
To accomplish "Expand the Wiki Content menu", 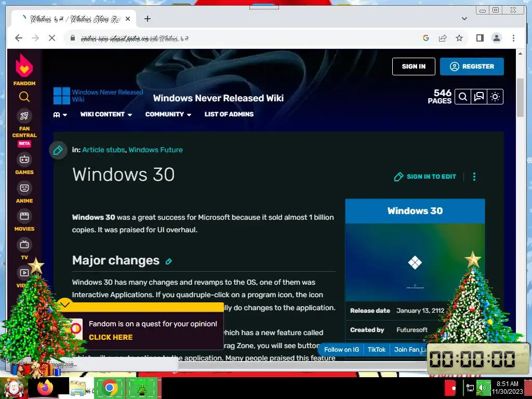I will click(x=106, y=114).
